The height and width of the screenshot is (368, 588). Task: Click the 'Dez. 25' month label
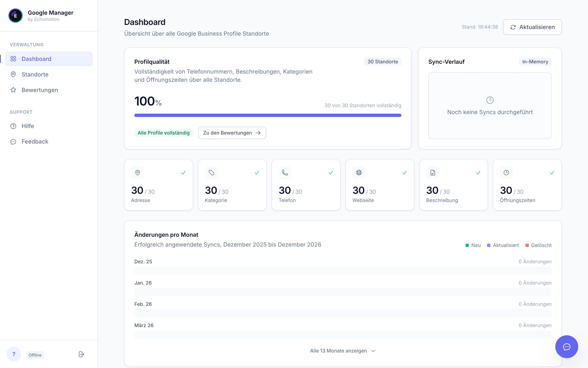tap(143, 262)
